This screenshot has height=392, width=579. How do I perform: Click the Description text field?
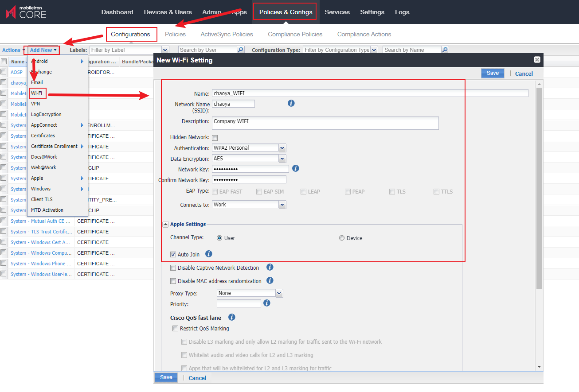pyautogui.click(x=325, y=123)
